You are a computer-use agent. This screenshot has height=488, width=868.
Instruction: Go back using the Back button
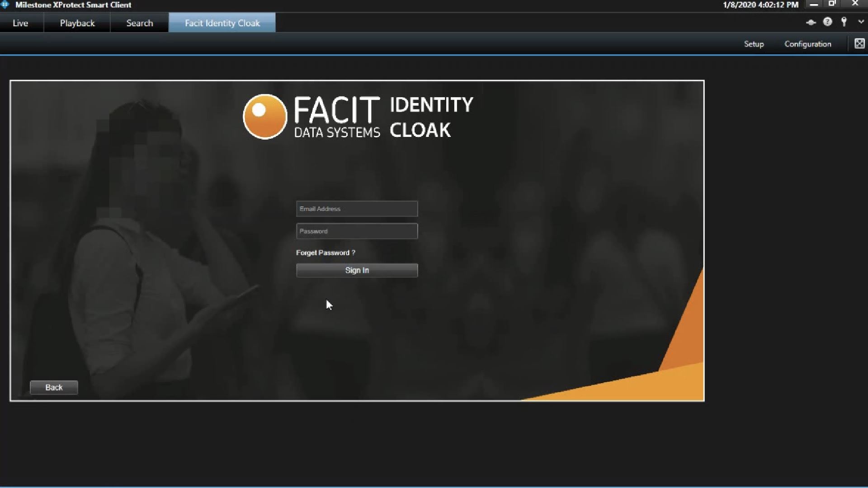click(54, 387)
